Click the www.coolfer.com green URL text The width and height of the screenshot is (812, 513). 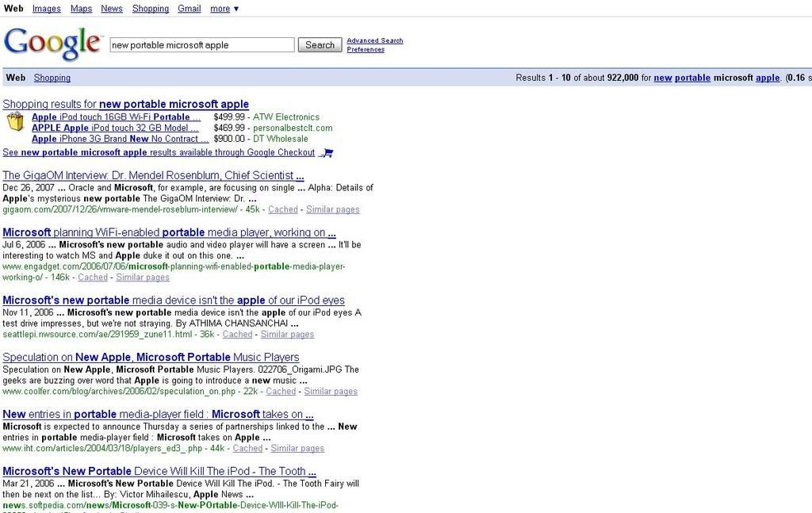point(119,392)
